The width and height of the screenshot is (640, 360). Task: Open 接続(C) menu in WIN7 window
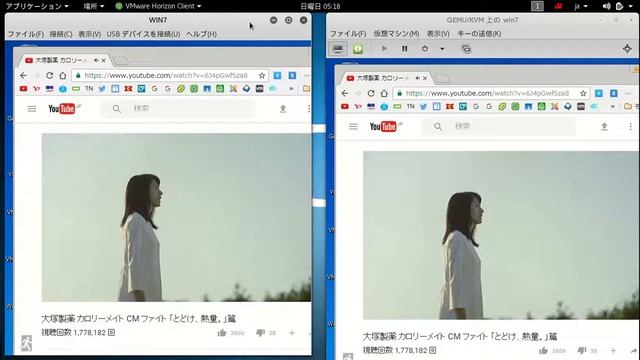pyautogui.click(x=61, y=34)
